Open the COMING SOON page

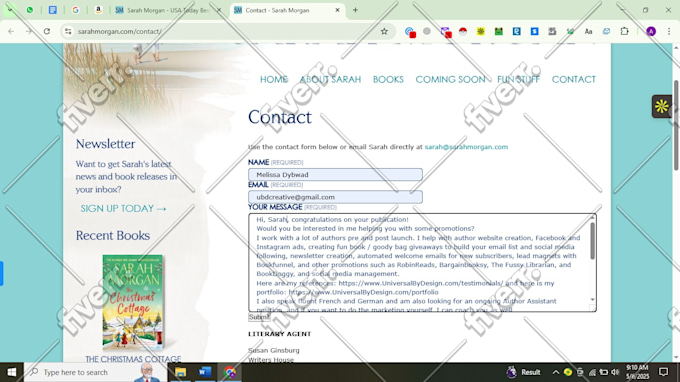point(450,79)
